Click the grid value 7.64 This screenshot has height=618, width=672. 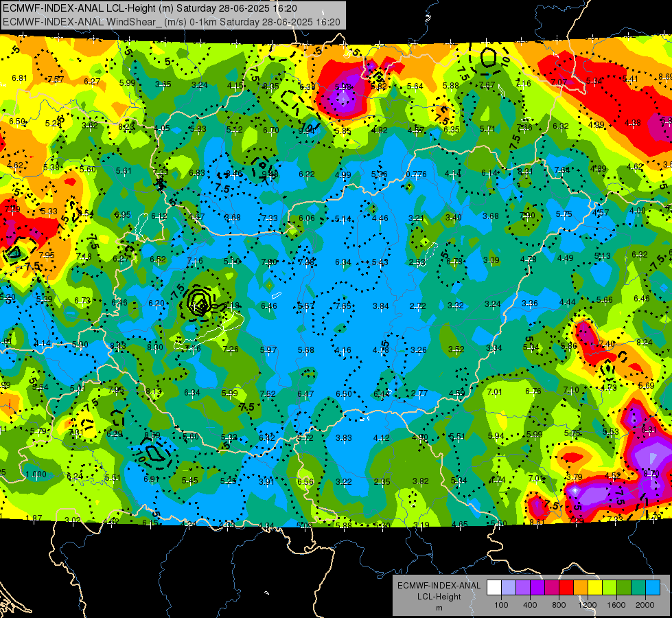point(562,170)
